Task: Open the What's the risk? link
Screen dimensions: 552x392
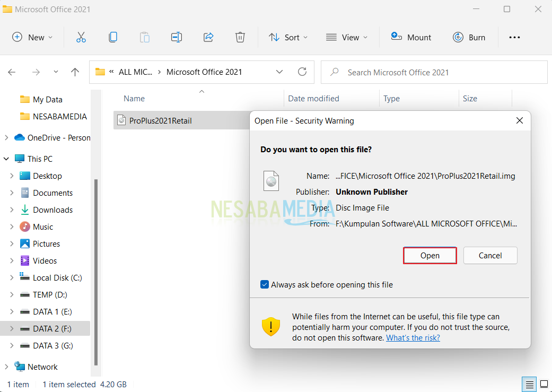Action: click(413, 338)
